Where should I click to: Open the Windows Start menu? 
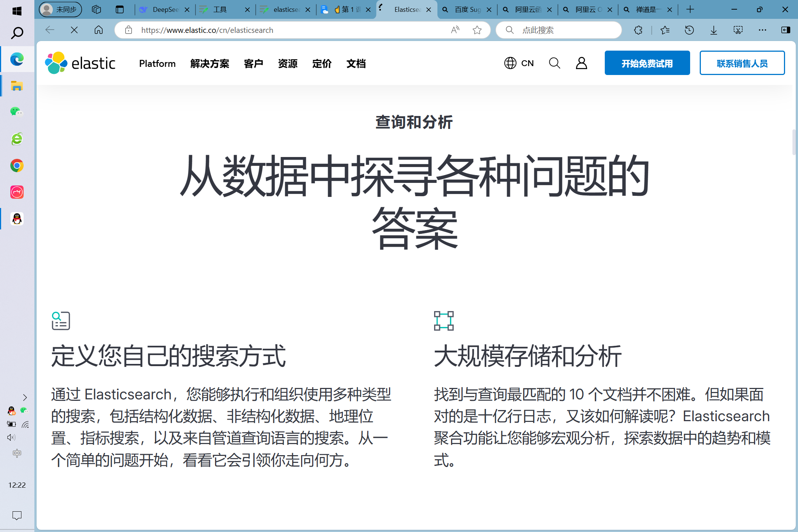(x=17, y=11)
